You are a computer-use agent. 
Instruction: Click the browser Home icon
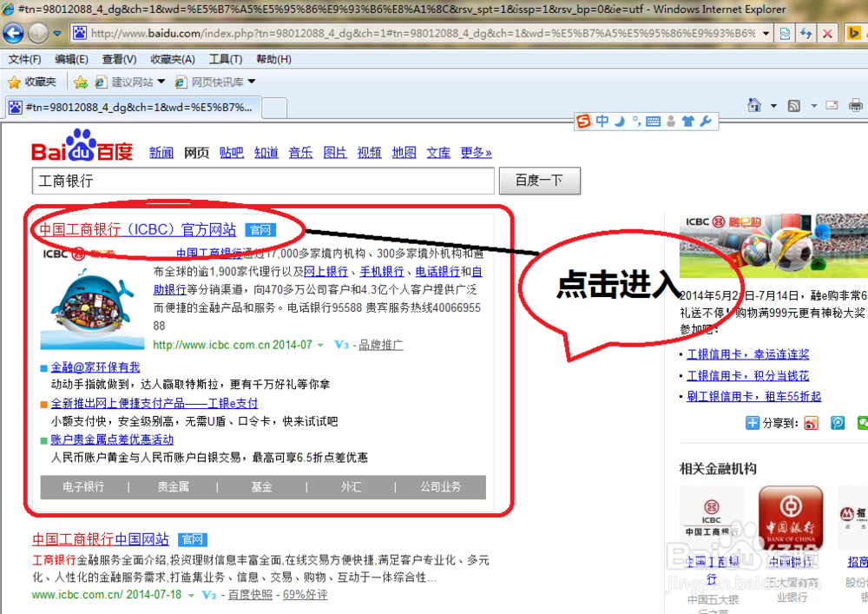tap(753, 105)
